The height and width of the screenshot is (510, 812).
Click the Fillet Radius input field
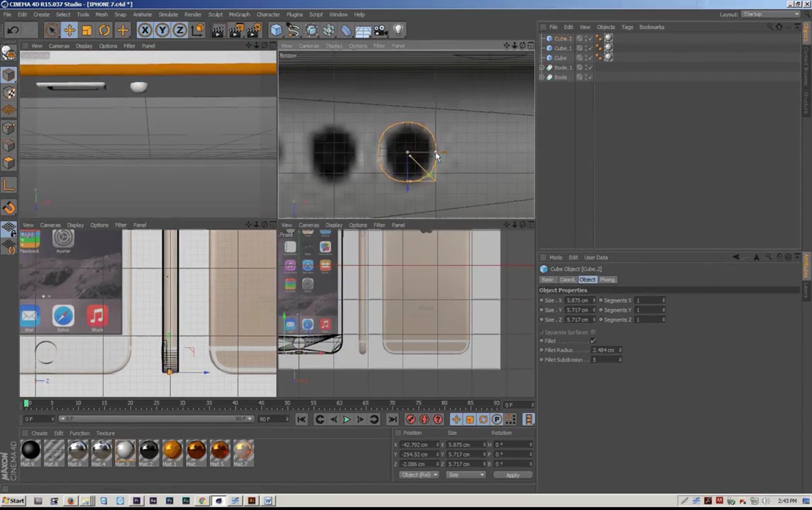603,350
